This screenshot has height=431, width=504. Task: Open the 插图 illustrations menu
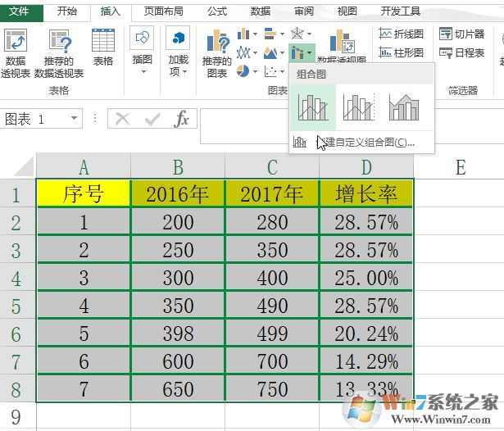point(143,52)
